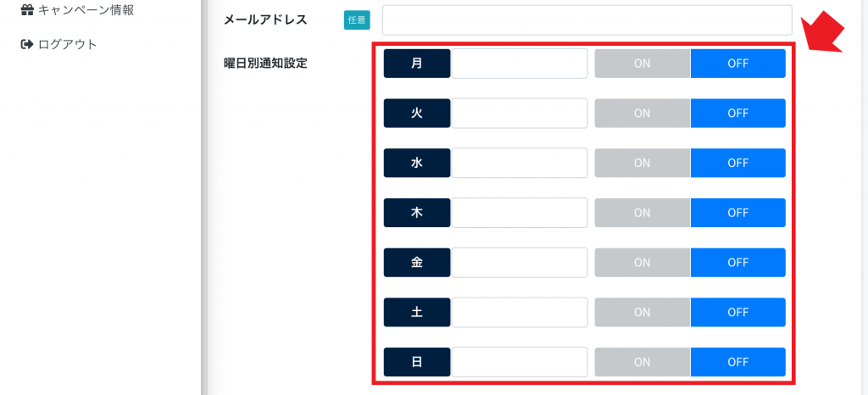Click the 土 day label button
This screenshot has height=395, width=868.
[x=417, y=312]
